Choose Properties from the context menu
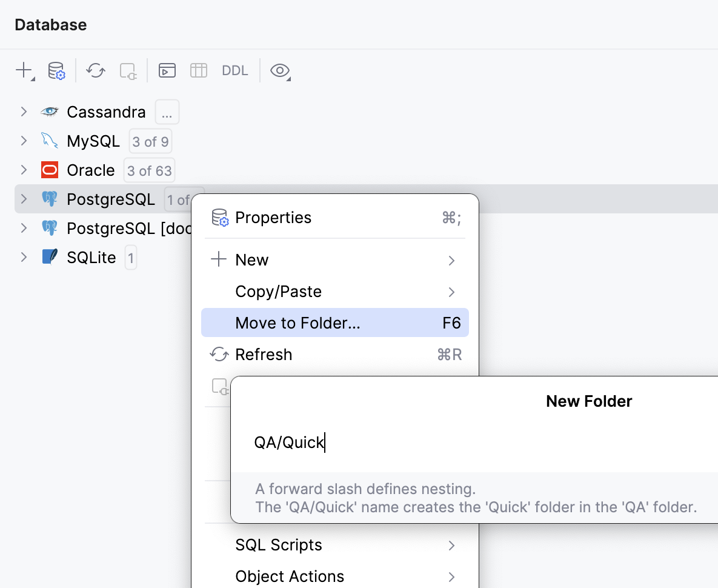This screenshot has width=718, height=588. pyautogui.click(x=273, y=217)
